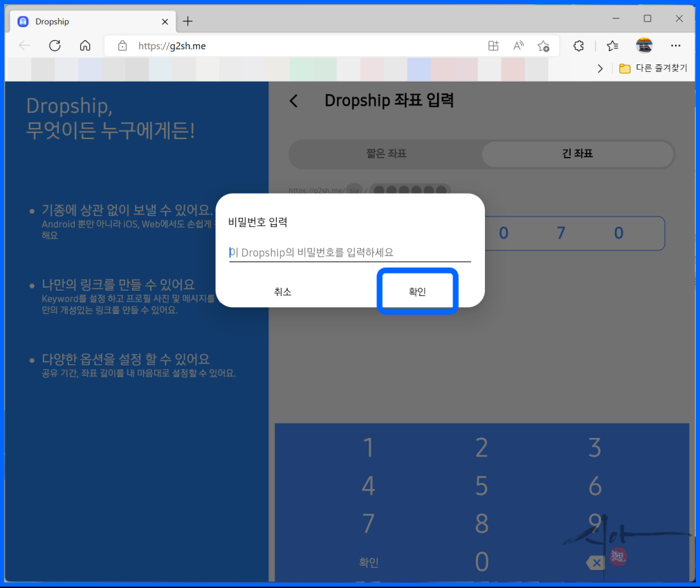Open a new browser tab

pos(188,21)
